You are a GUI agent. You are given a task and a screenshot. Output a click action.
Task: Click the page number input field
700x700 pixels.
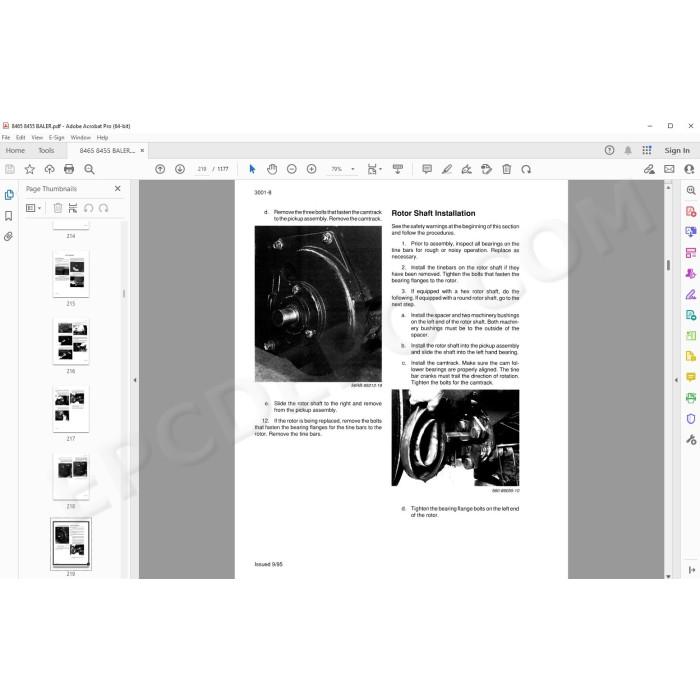[202, 169]
